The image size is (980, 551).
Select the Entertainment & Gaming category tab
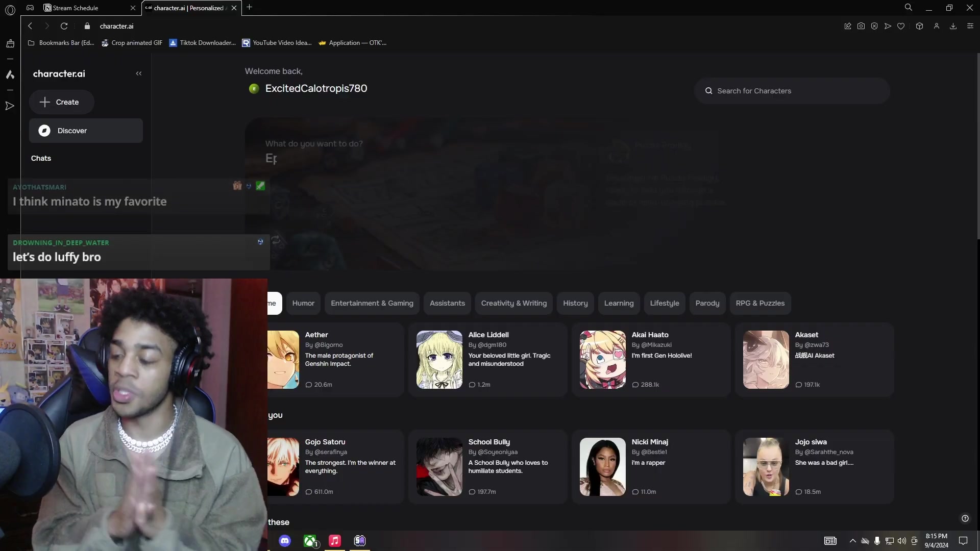coord(372,303)
